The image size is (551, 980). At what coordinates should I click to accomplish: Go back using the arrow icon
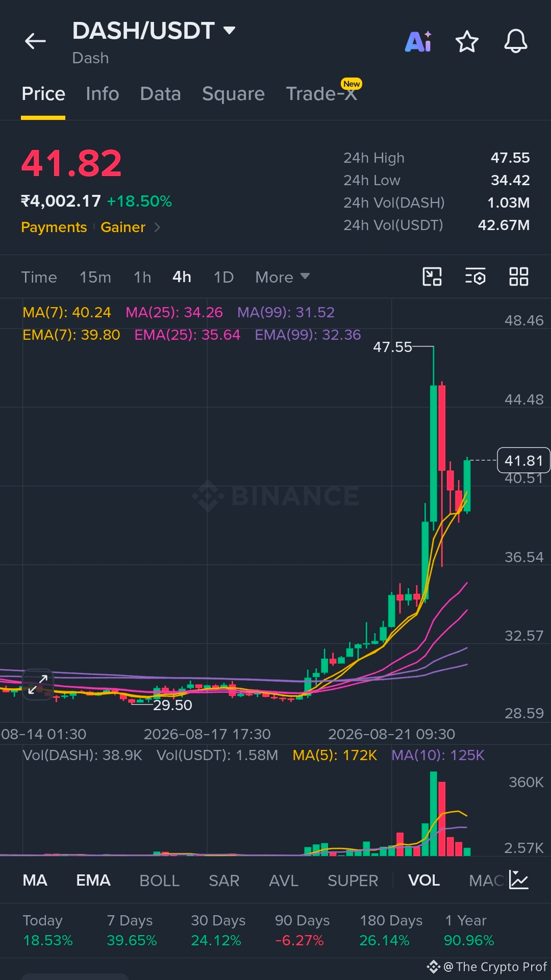[35, 41]
